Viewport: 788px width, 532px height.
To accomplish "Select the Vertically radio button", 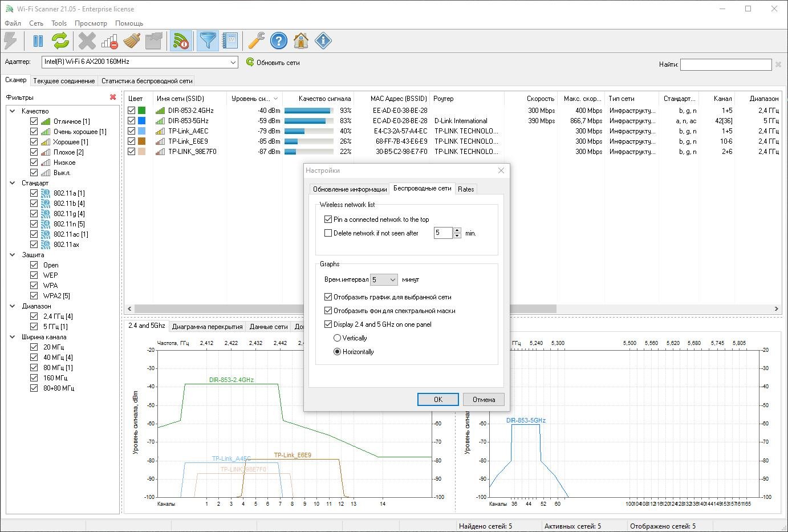I will tap(337, 338).
